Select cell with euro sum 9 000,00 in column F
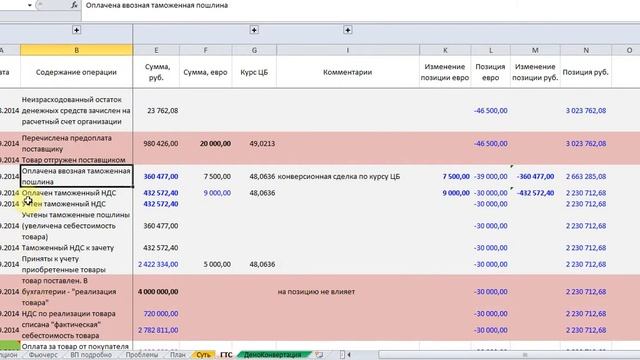The height and width of the screenshot is (360, 640). [x=205, y=193]
